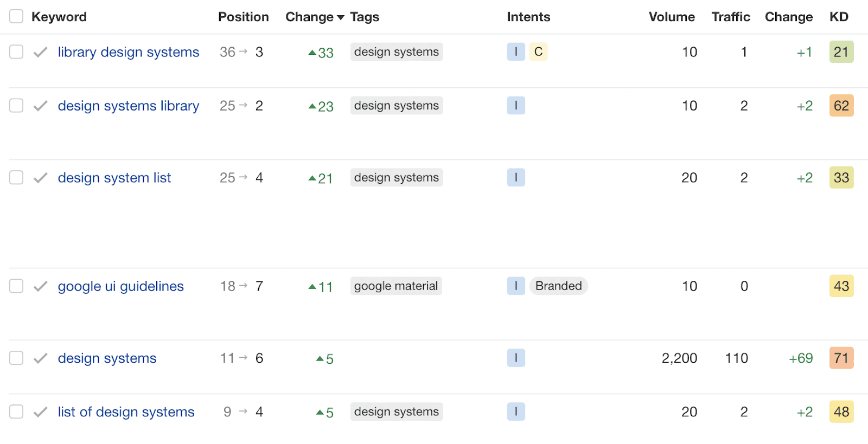Screen dimensions: 868x444
Task: Click the I intent badge for design systems library
Action: pos(516,106)
